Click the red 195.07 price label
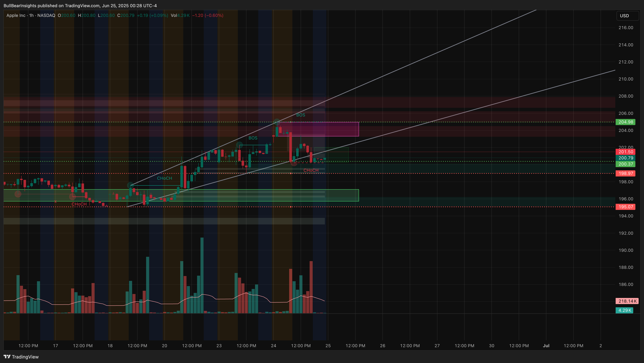The image size is (644, 363). pos(626,207)
